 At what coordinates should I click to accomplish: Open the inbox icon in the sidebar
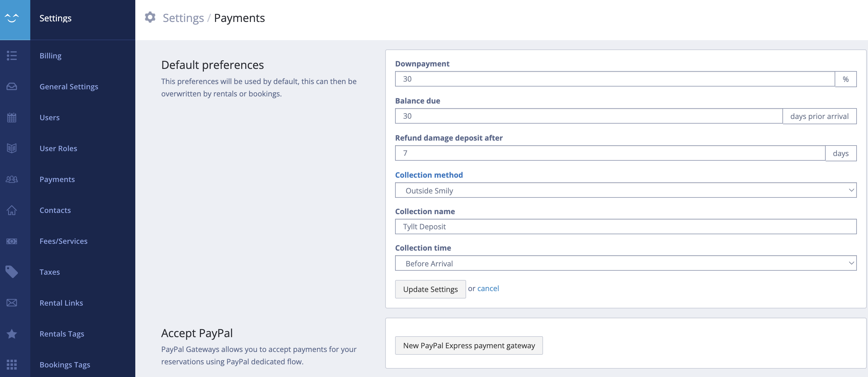pos(11,86)
